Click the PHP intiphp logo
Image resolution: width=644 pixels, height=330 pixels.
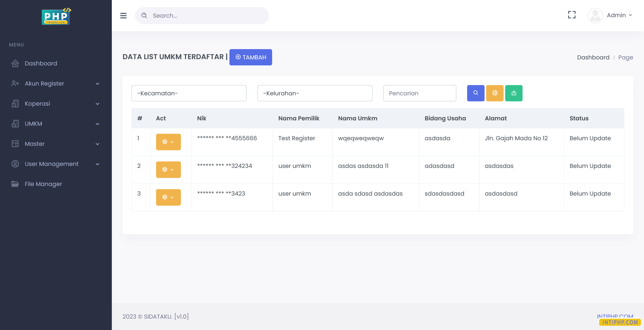[x=55, y=16]
